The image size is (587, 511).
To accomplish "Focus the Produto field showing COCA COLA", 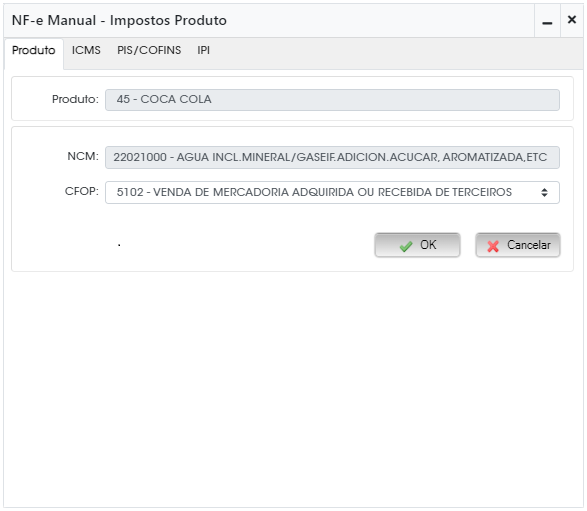I will pos(332,100).
